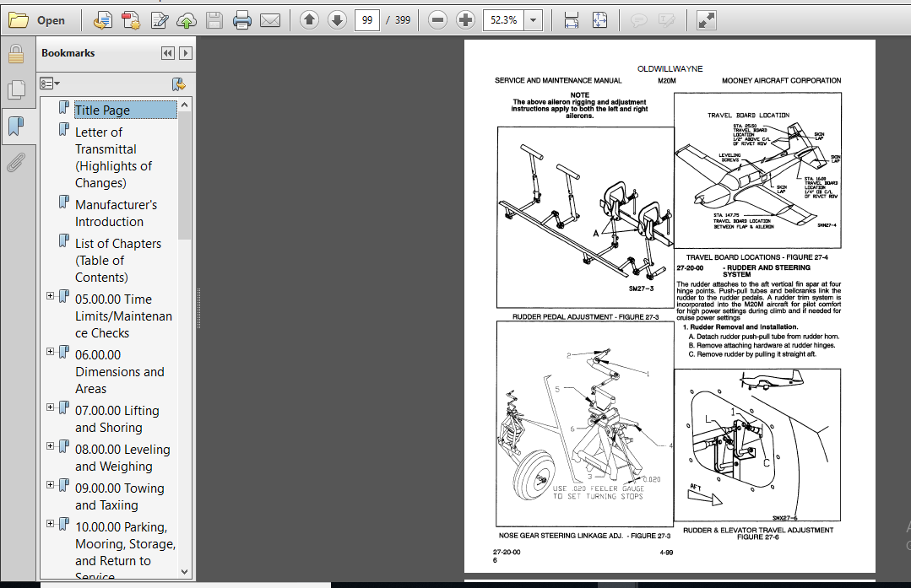Expand the 10.00.00 Parking, Mooring bookmark
Screen dimensions: 911x588
pos(50,524)
